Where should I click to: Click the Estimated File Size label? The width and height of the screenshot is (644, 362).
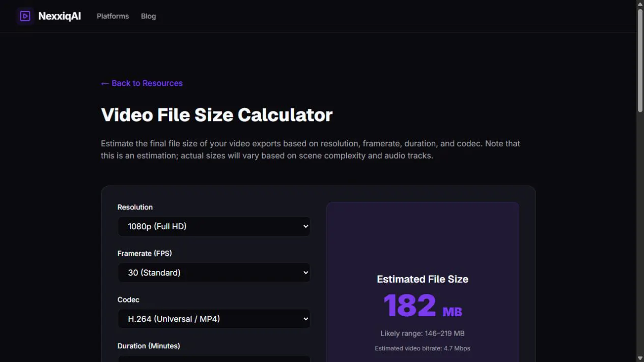[x=423, y=279]
